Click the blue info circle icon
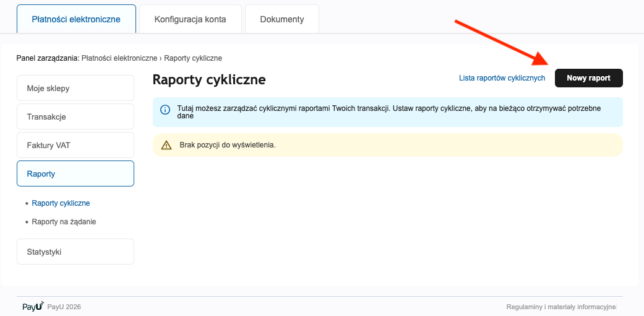644x316 pixels. [x=165, y=110]
